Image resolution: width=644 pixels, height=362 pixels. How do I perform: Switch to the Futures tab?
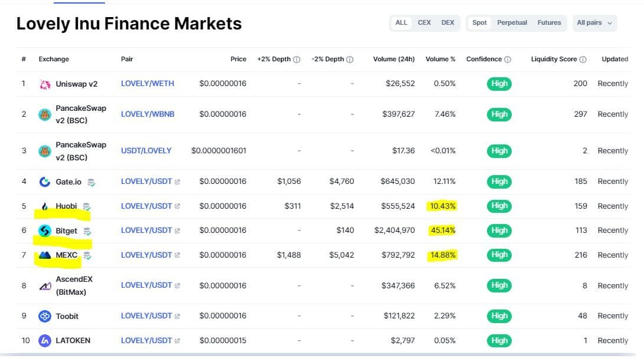(x=549, y=22)
